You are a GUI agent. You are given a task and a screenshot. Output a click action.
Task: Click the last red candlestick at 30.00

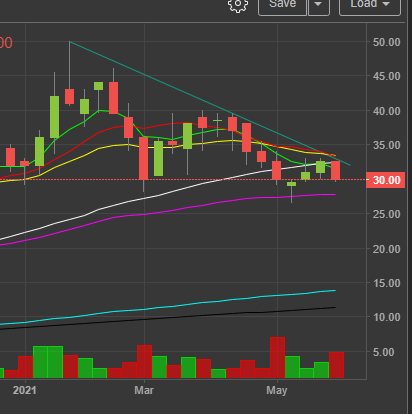pyautogui.click(x=335, y=170)
